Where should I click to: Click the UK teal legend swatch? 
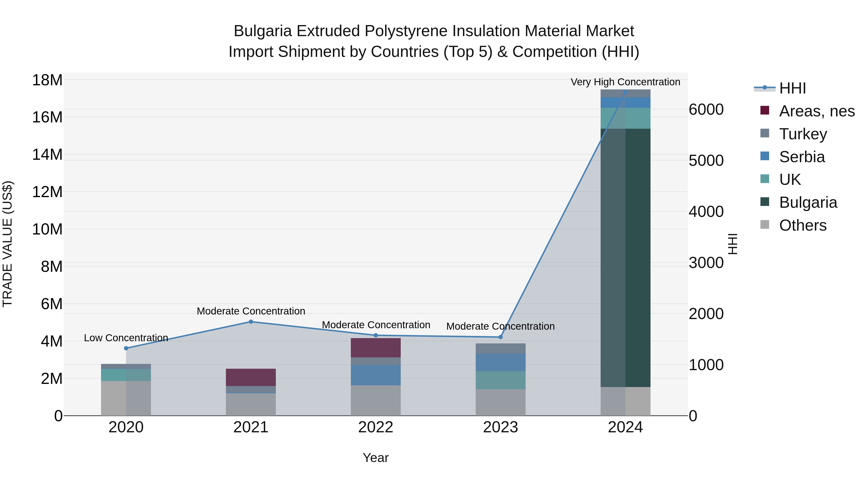765,179
